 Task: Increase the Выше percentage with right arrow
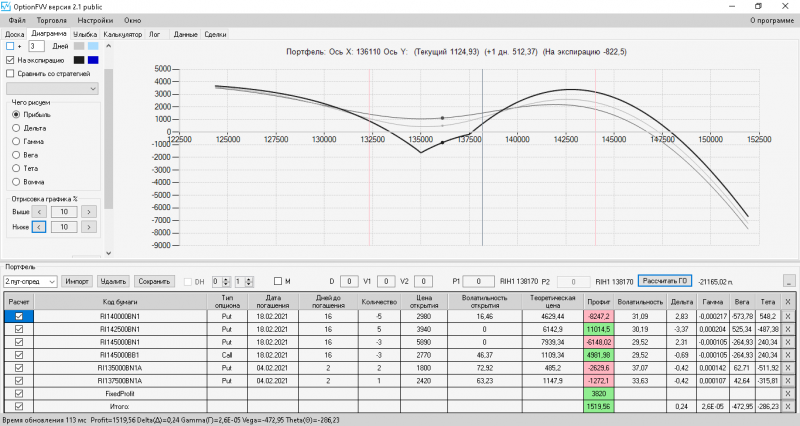tap(89, 212)
